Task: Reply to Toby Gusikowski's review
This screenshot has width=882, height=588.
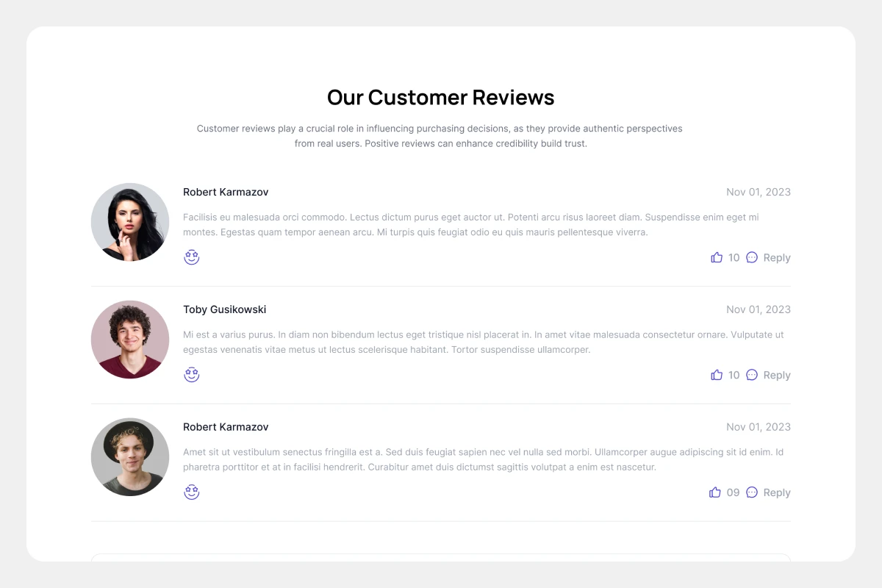Action: (776, 376)
